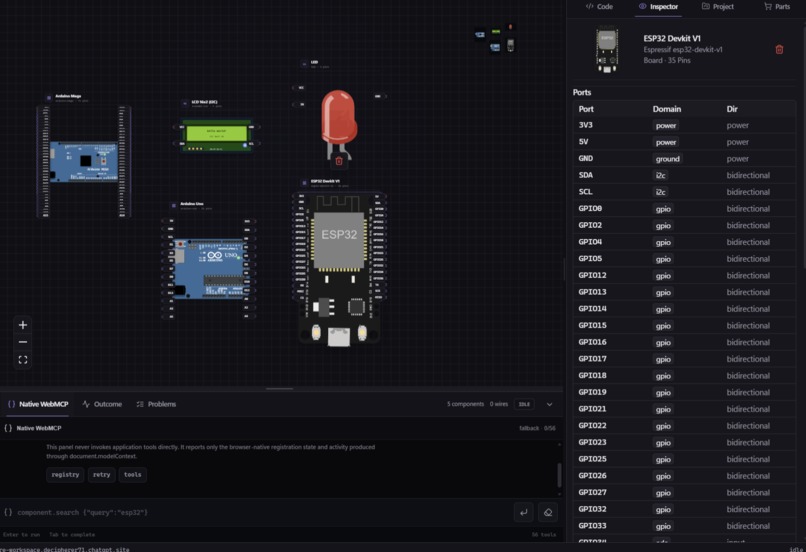806x552 pixels.
Task: Select the red LED component
Action: [338, 123]
